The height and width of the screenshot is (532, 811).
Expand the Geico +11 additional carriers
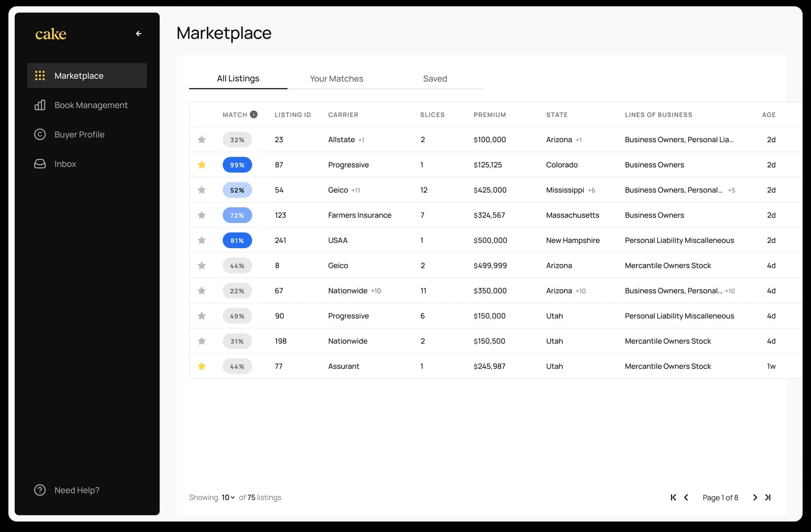(356, 190)
